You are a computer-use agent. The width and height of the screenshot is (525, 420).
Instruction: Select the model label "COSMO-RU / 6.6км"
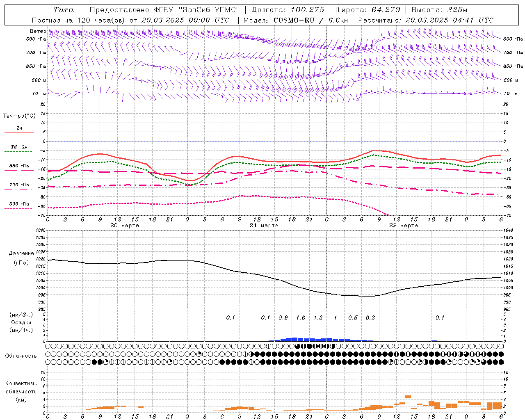(311, 20)
